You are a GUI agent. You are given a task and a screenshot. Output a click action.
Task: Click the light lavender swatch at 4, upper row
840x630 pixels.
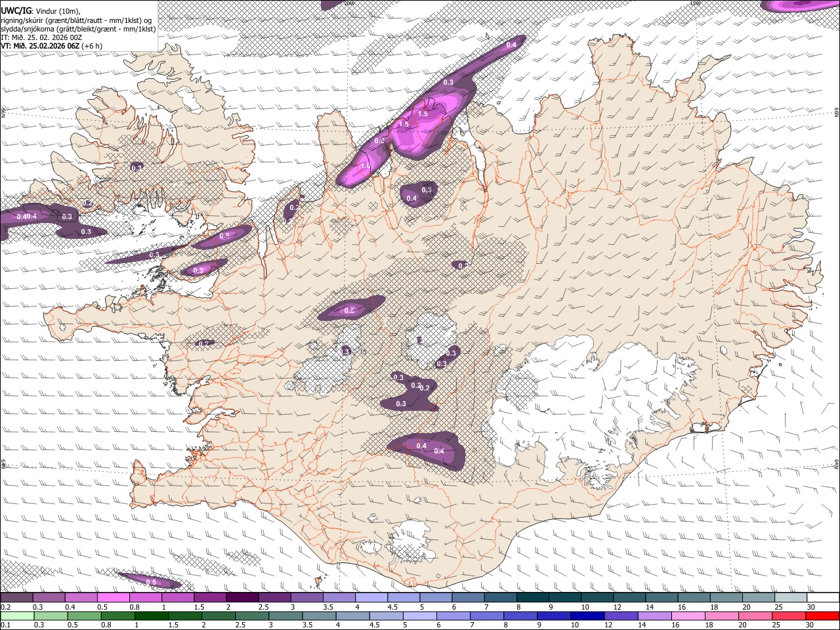click(x=371, y=598)
